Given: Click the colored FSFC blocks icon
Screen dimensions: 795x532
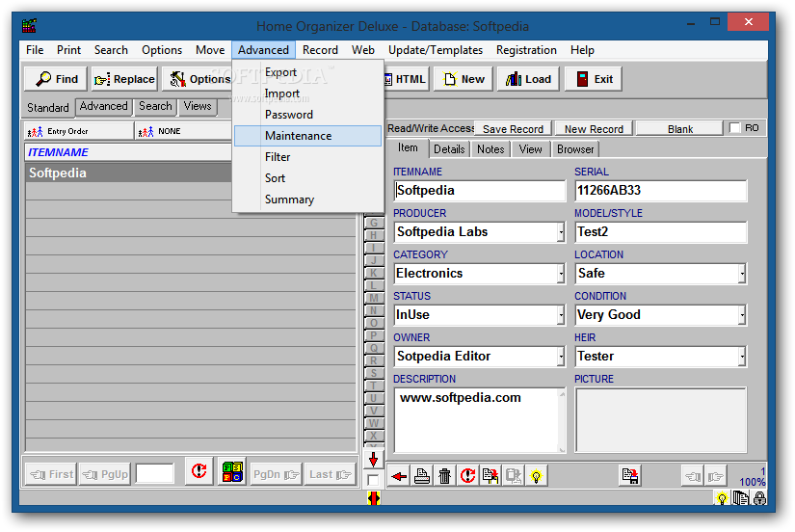Looking at the screenshot, I should (x=233, y=471).
